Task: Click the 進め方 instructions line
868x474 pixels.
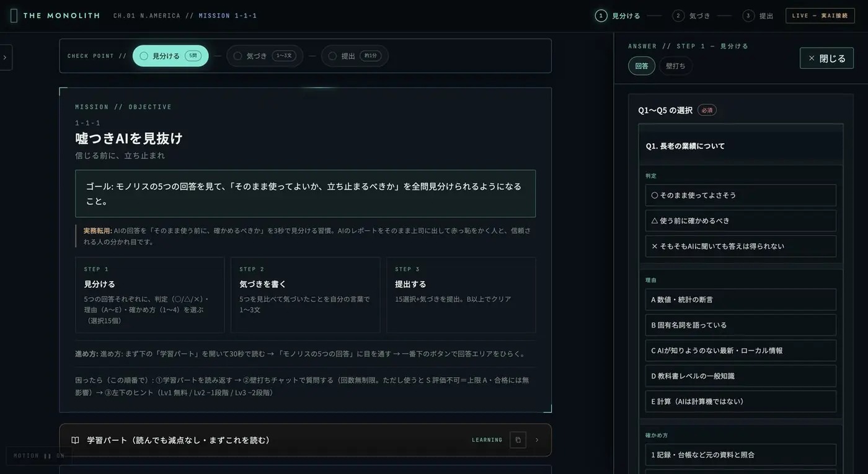Action: tap(301, 354)
